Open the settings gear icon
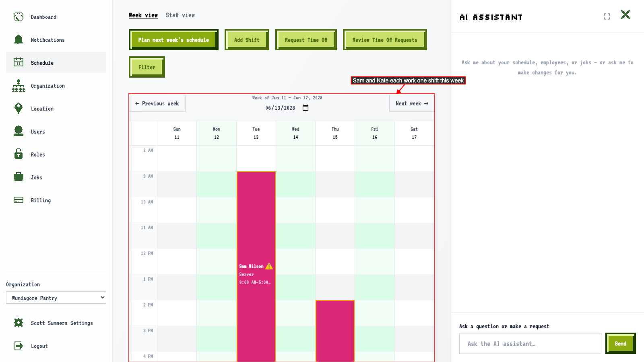This screenshot has height=362, width=644. [19, 323]
